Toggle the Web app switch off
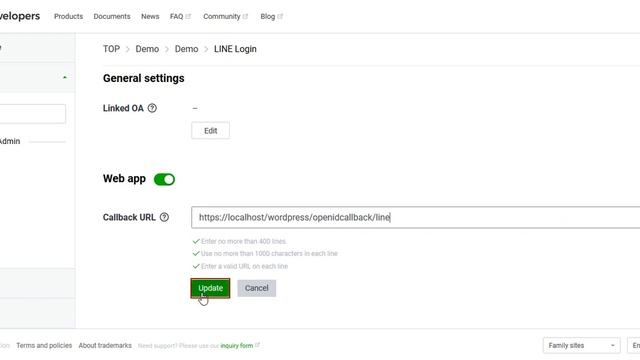Image resolution: width=640 pixels, height=360 pixels. click(164, 179)
